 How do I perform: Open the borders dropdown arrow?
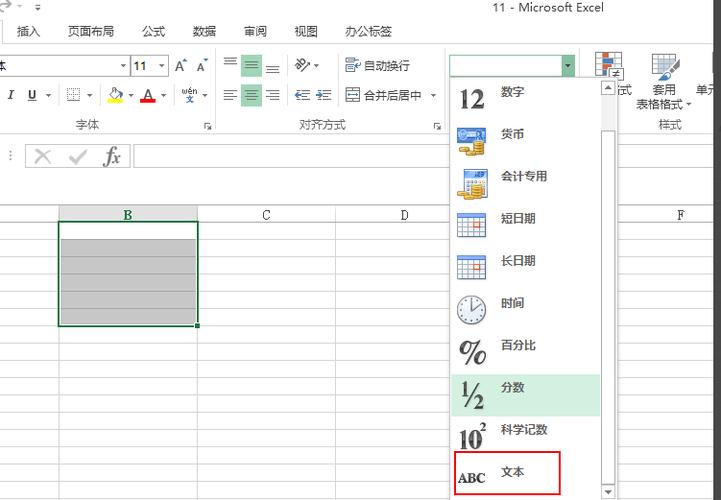click(x=90, y=96)
